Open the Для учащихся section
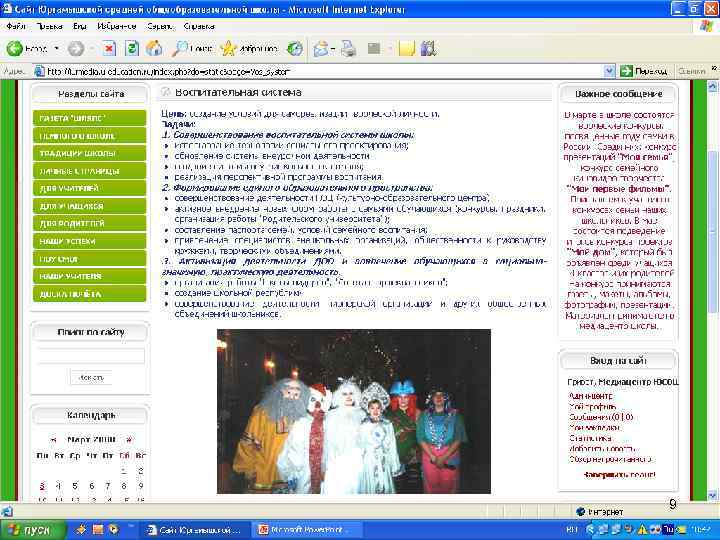Viewport: 720px width, 540px height. pyautogui.click(x=90, y=206)
